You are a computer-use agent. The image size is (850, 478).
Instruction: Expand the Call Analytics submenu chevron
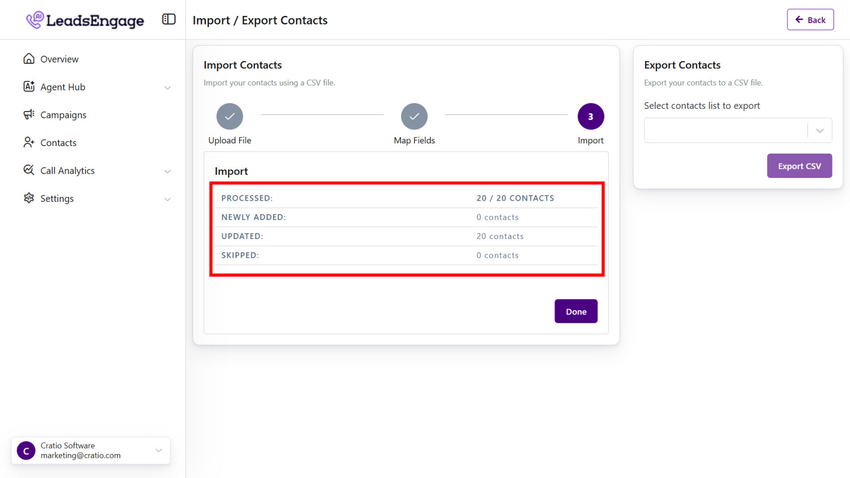[x=167, y=172]
